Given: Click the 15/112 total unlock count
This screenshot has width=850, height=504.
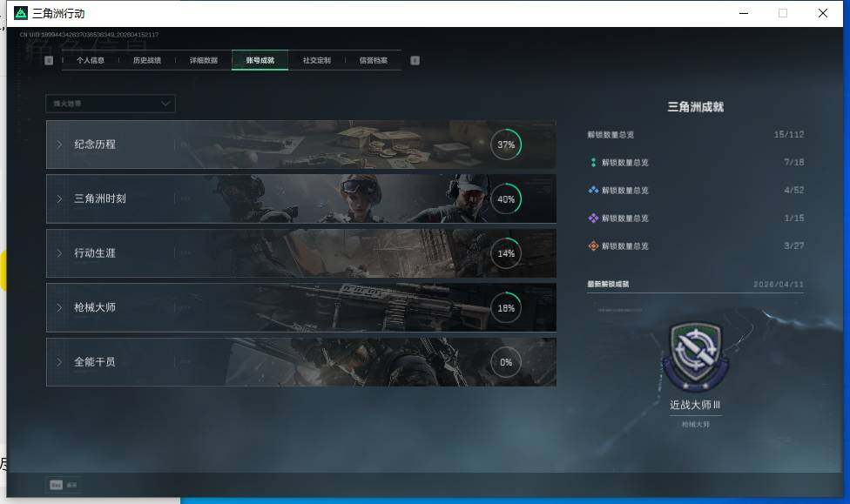Looking at the screenshot, I should [x=789, y=134].
